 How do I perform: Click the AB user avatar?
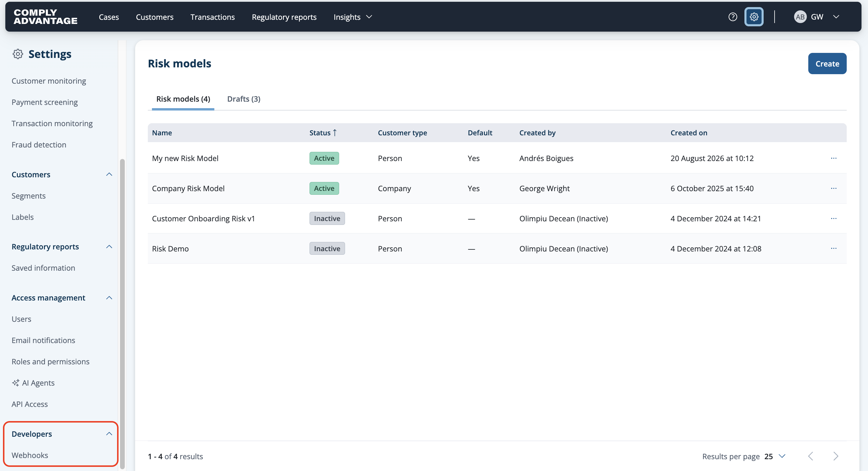pyautogui.click(x=800, y=17)
